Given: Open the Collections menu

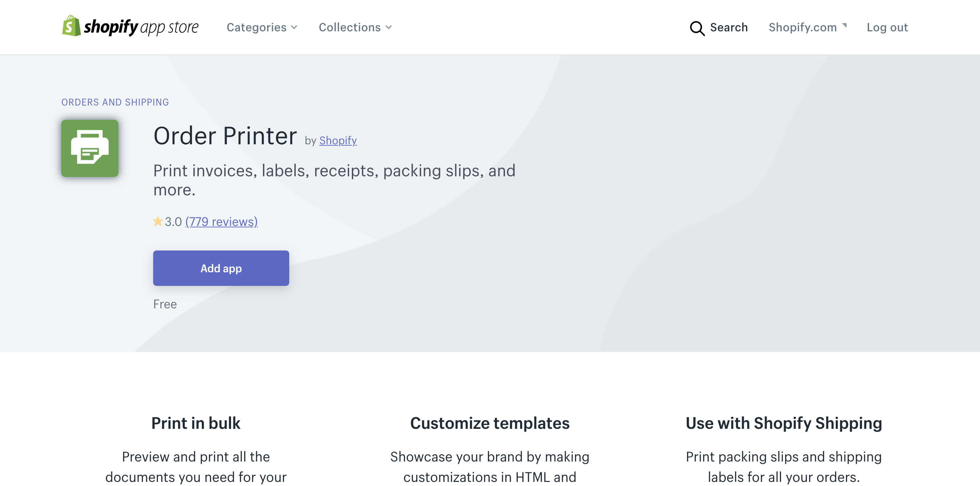Looking at the screenshot, I should [x=349, y=28].
